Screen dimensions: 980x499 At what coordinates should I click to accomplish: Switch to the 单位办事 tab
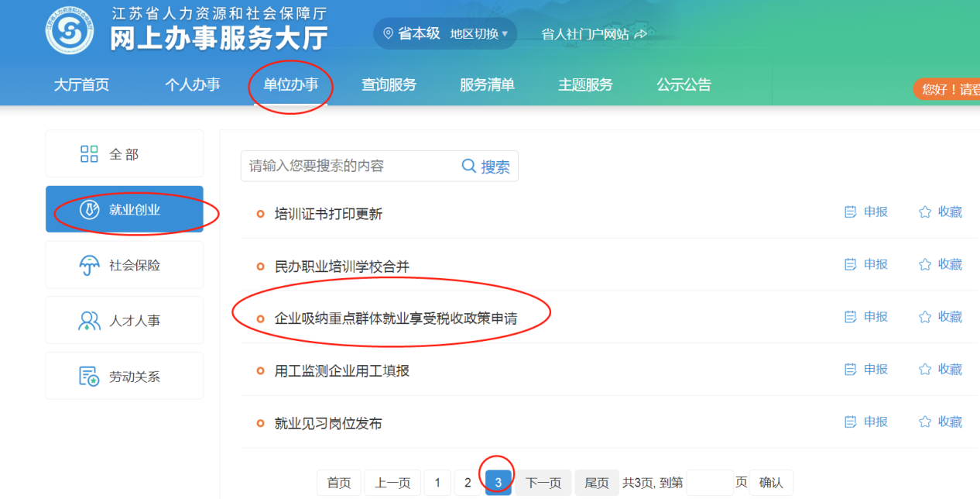290,85
